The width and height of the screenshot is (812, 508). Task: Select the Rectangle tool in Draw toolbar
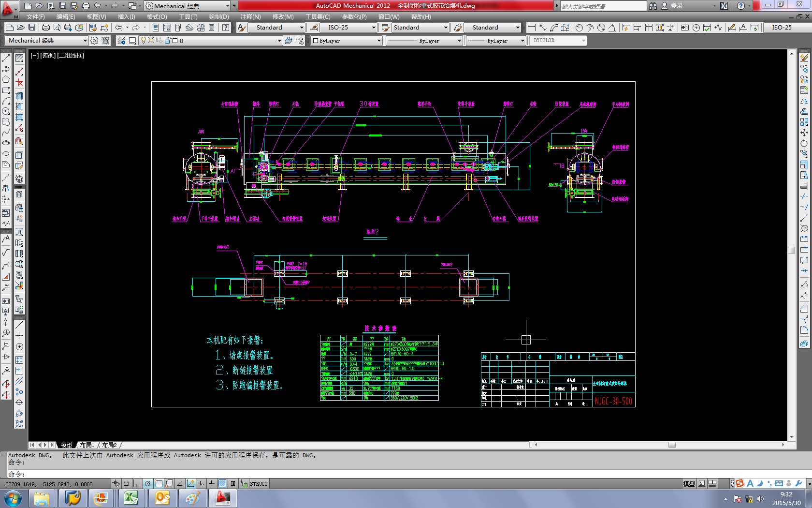(x=6, y=90)
